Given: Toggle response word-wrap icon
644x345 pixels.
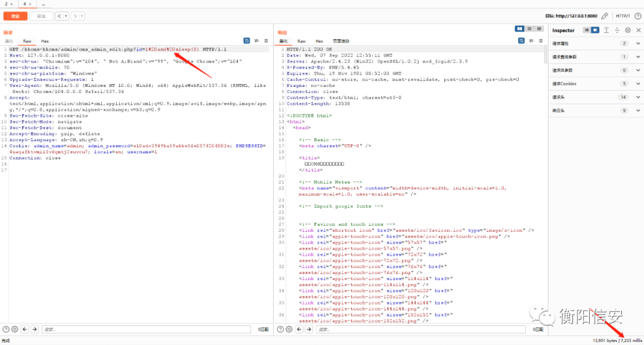Looking at the screenshot, I should click(x=521, y=41).
